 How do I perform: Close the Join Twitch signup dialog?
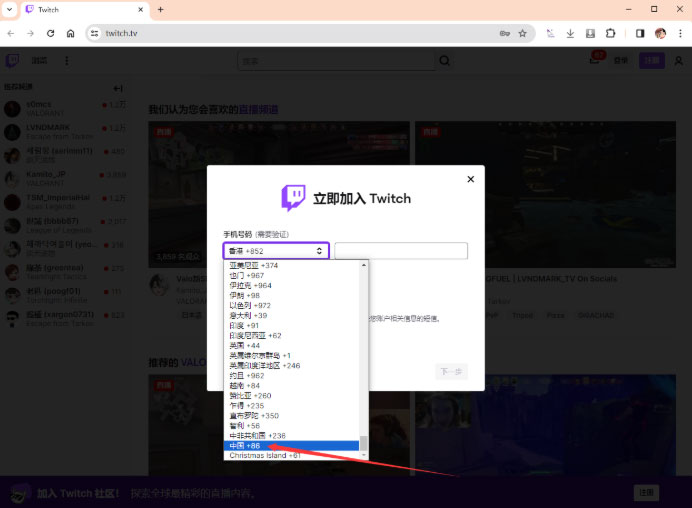point(470,179)
